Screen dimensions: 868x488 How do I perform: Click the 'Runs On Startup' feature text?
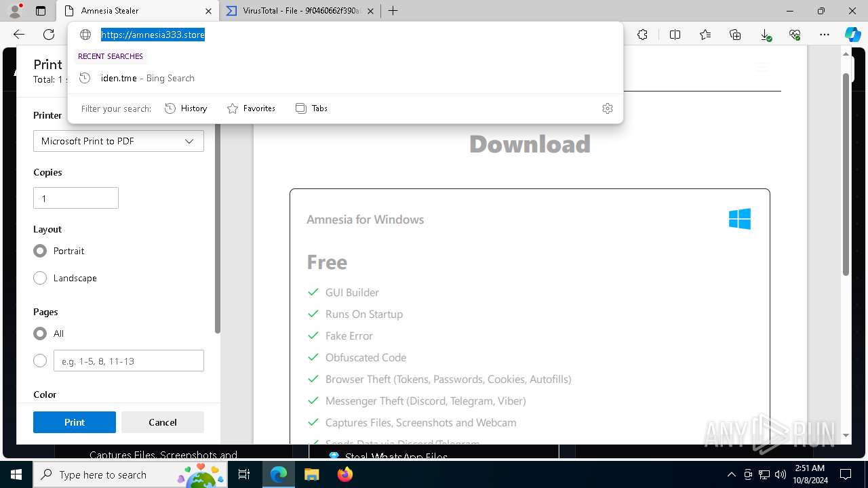[364, 314]
